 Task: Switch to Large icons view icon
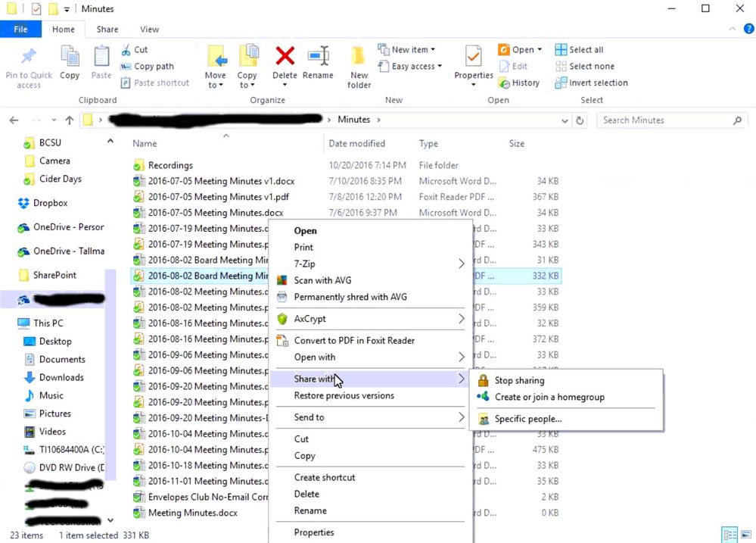(746, 535)
